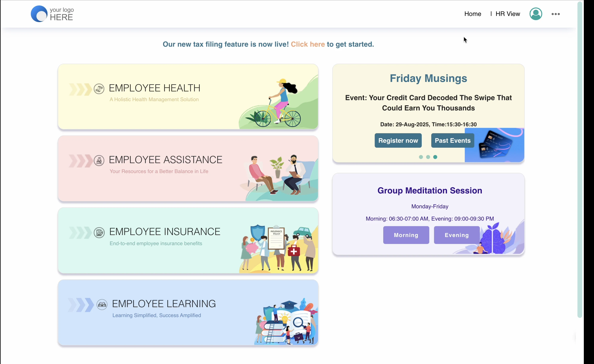Select the Morning meditation session
The height and width of the screenshot is (364, 594).
coord(406,235)
